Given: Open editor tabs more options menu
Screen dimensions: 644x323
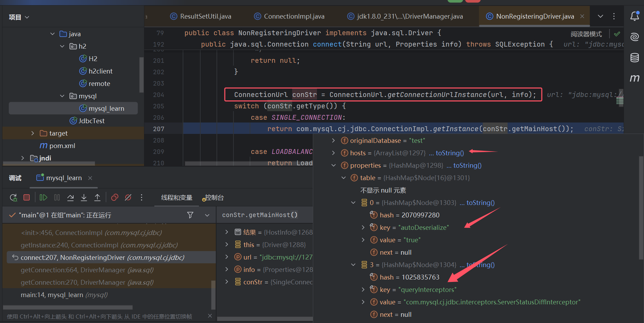Looking at the screenshot, I should tap(614, 16).
